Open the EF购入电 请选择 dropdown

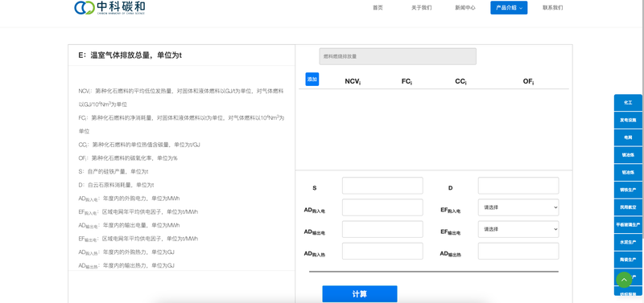518,207
